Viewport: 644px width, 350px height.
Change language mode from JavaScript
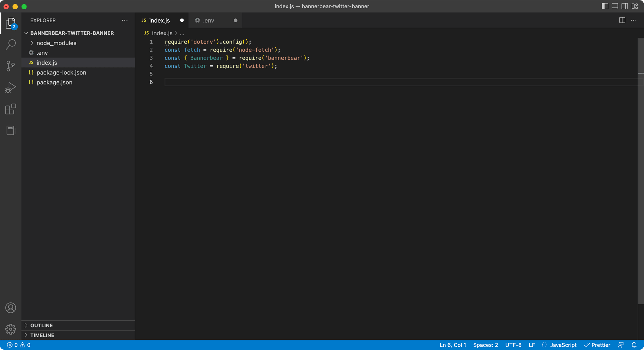(x=563, y=345)
